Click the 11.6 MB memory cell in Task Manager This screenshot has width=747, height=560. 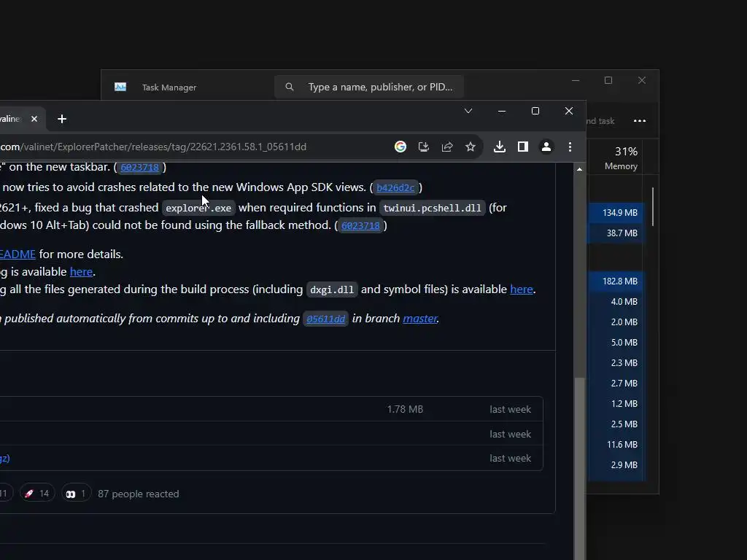[x=616, y=445]
